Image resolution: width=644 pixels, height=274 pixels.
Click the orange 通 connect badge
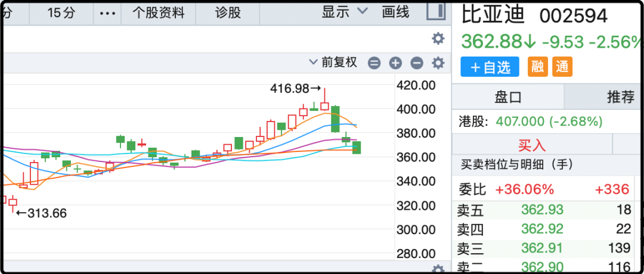pos(562,67)
